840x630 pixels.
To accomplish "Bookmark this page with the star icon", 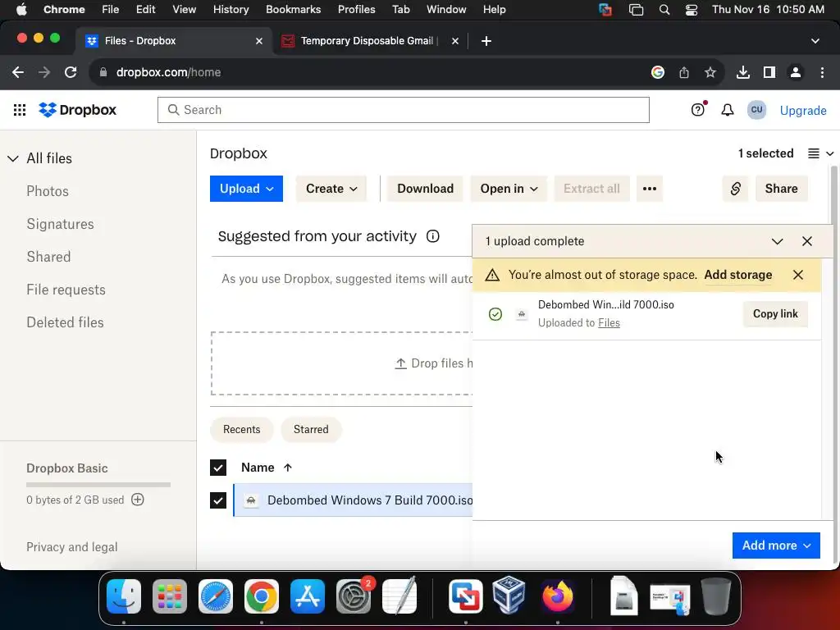I will point(710,72).
